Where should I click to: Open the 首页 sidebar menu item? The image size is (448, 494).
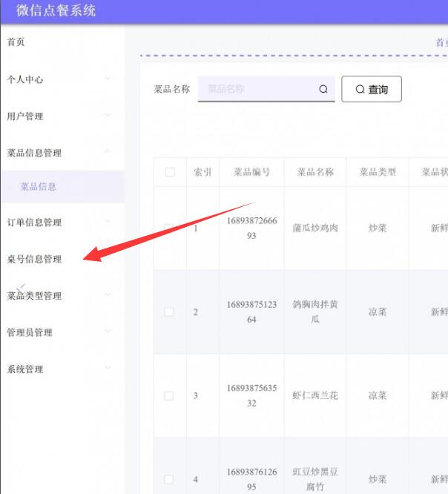click(16, 42)
